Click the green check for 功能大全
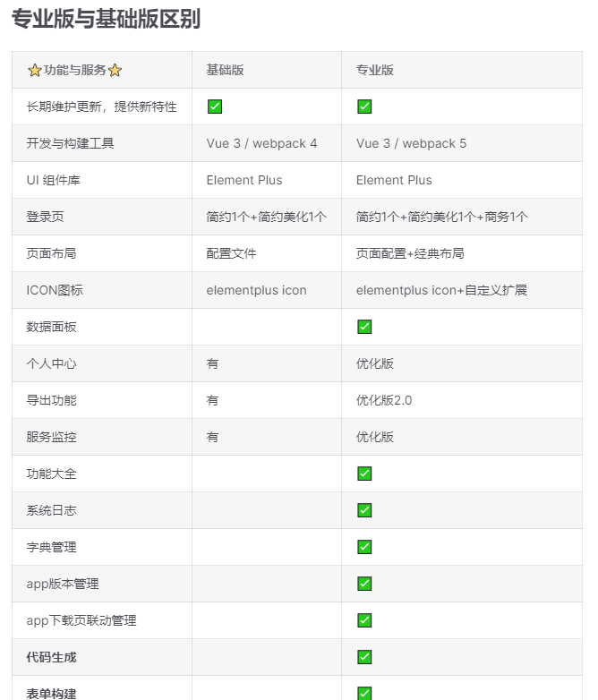The height and width of the screenshot is (700, 598). (x=364, y=474)
